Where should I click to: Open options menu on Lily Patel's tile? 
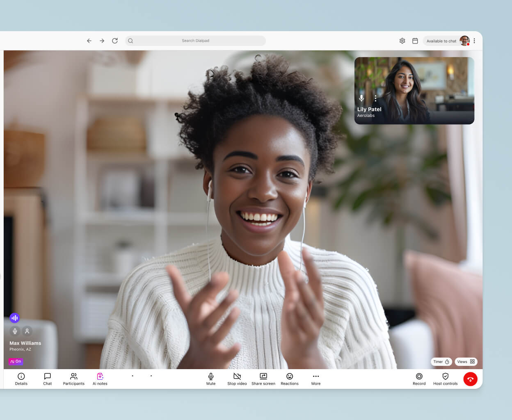375,98
